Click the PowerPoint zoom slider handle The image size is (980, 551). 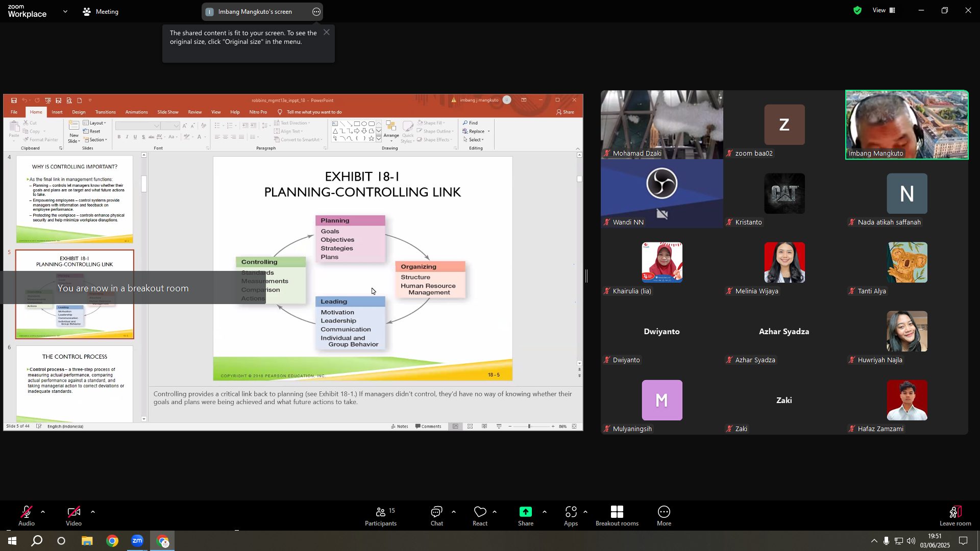529,427
